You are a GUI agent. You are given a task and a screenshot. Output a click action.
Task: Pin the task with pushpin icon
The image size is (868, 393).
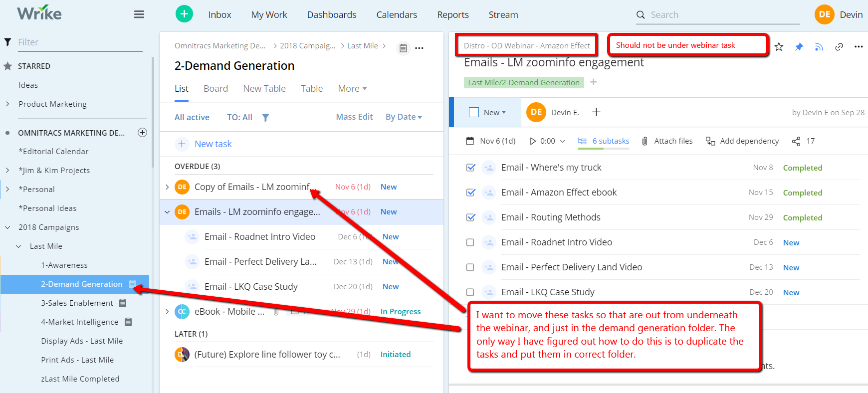799,47
